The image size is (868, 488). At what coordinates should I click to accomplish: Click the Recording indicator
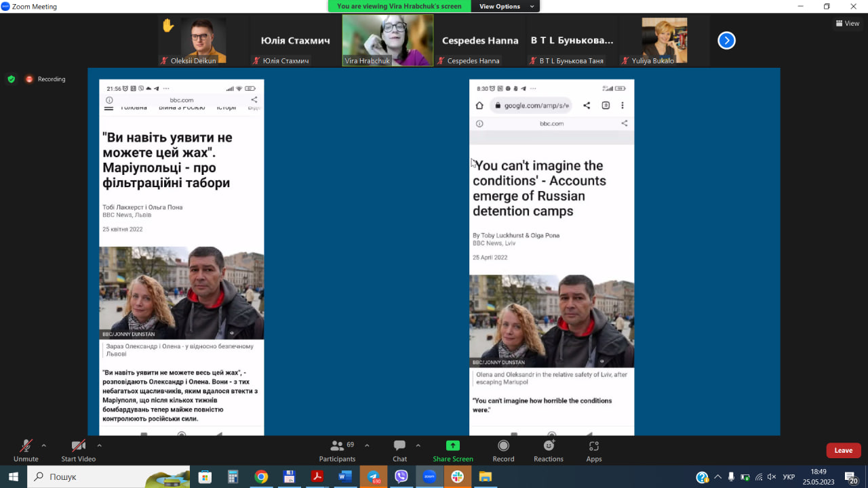click(45, 79)
